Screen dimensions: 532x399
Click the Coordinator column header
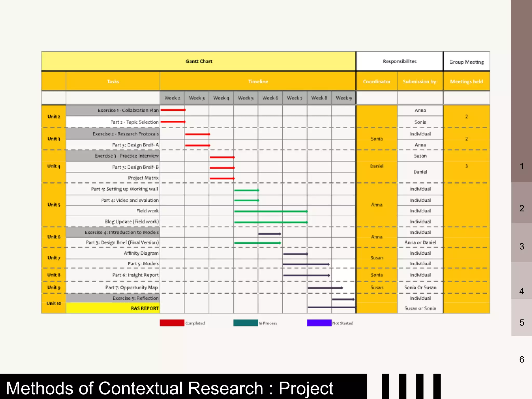[x=377, y=81]
